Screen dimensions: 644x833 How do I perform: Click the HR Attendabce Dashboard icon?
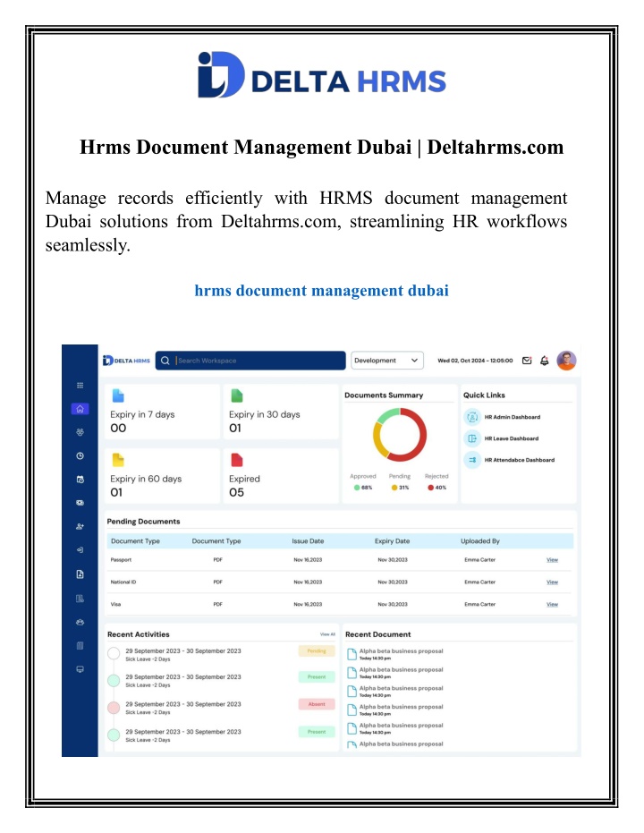tap(472, 460)
